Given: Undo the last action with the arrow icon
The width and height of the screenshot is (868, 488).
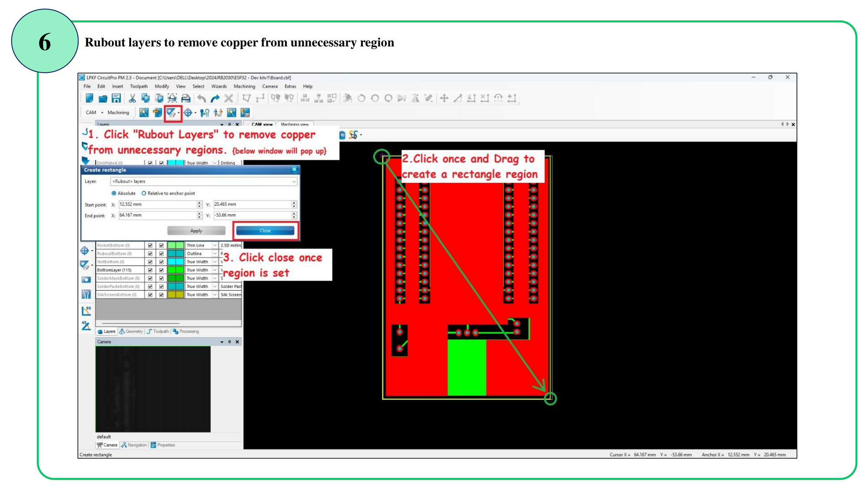Looking at the screenshot, I should (x=202, y=98).
